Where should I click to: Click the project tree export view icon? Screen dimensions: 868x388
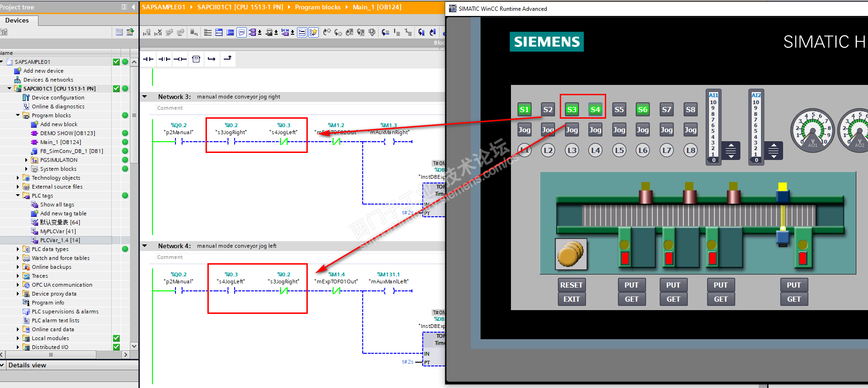coord(130,32)
